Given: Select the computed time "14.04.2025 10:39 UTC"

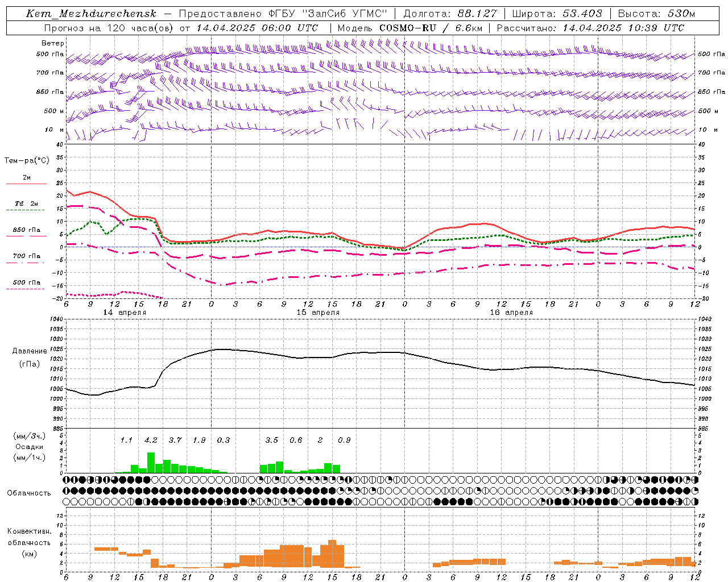Looking at the screenshot, I should click(623, 28).
